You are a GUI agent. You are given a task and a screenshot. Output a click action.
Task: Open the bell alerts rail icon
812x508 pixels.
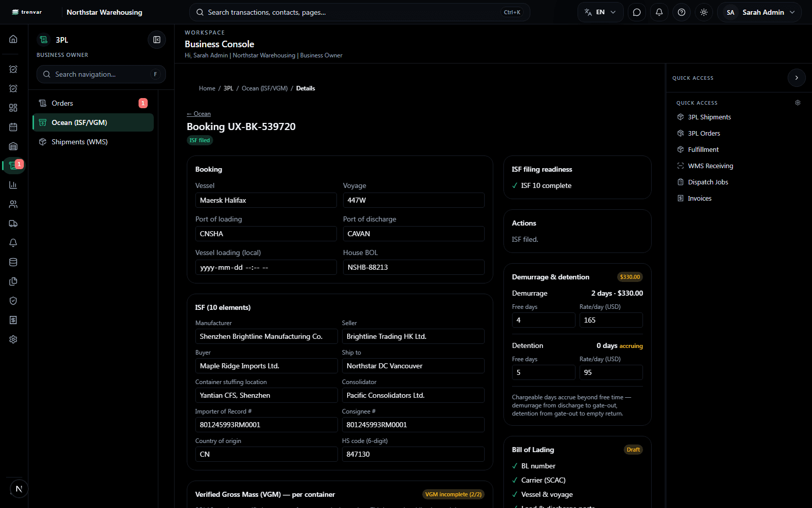click(x=13, y=243)
